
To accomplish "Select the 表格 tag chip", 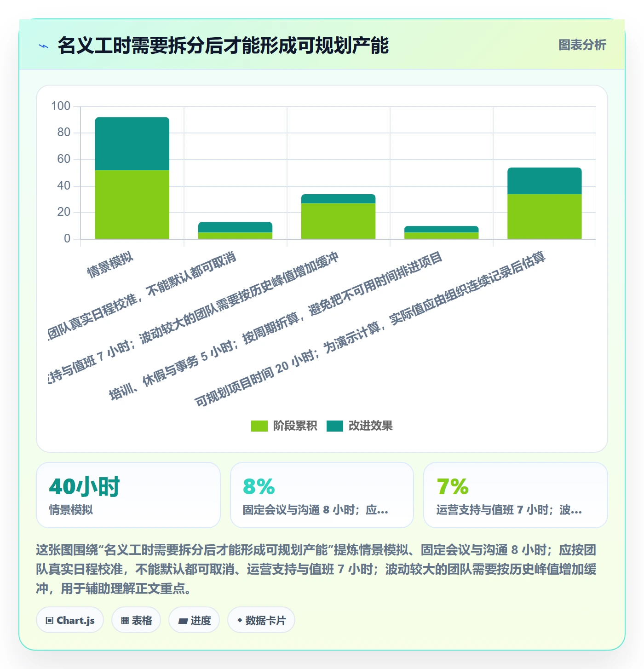I will click(x=136, y=620).
